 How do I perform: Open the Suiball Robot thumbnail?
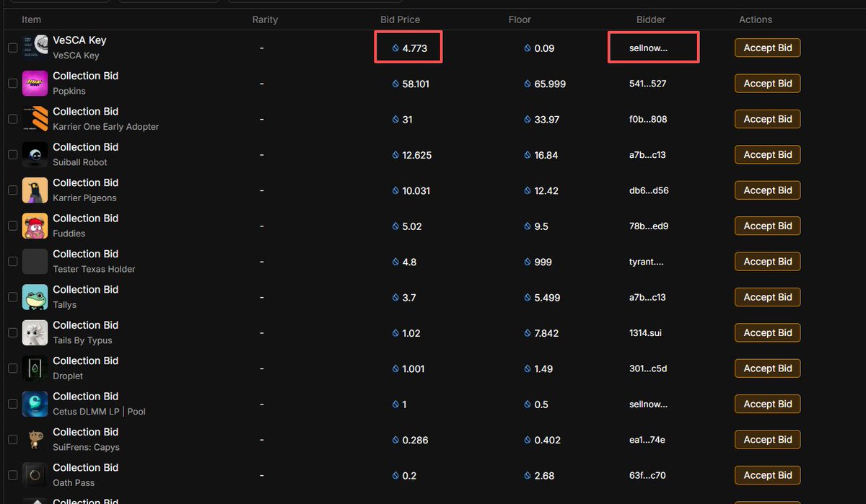click(35, 154)
